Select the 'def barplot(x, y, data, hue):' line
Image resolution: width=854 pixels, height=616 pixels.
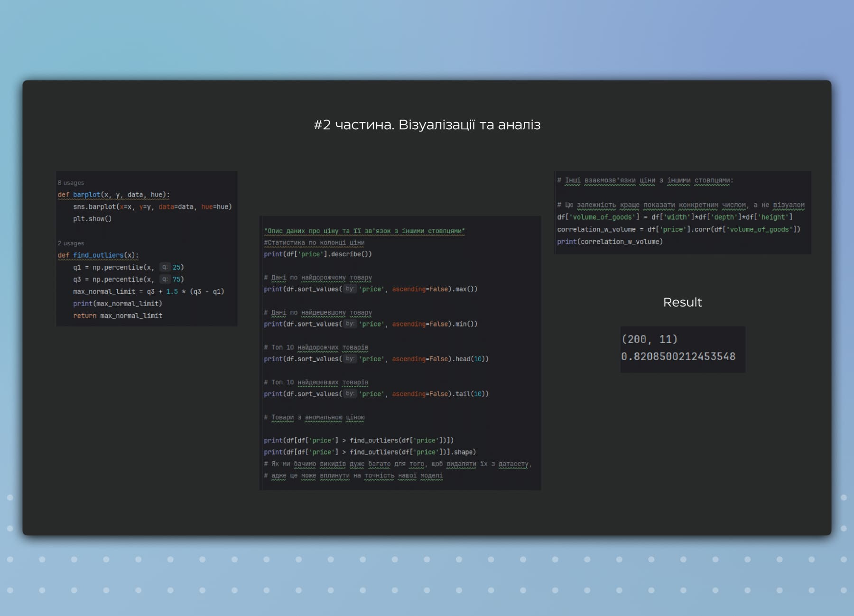pos(114,195)
